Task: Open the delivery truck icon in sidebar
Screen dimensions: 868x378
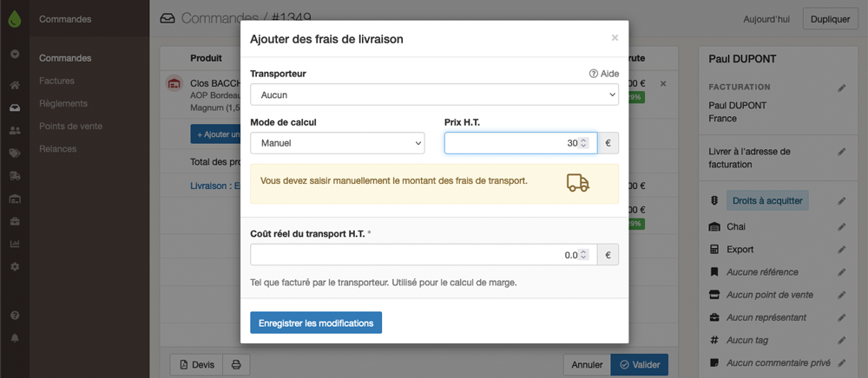Action: pyautogui.click(x=15, y=176)
